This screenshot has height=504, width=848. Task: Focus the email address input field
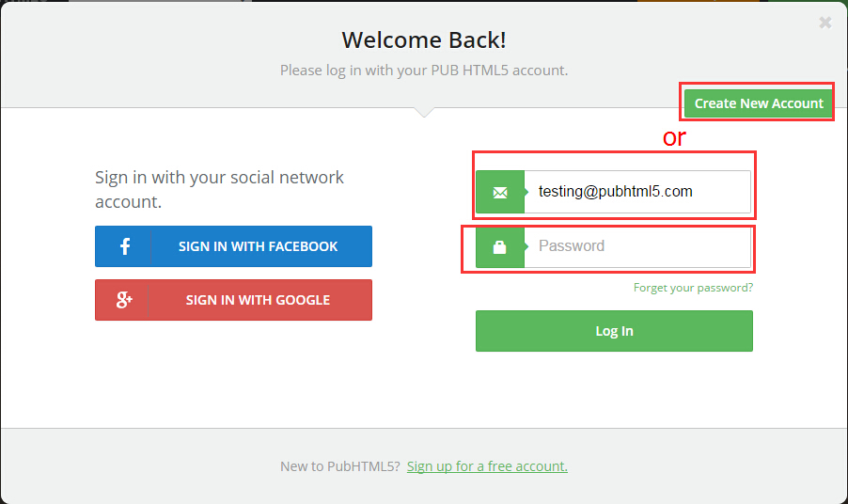pyautogui.click(x=636, y=192)
